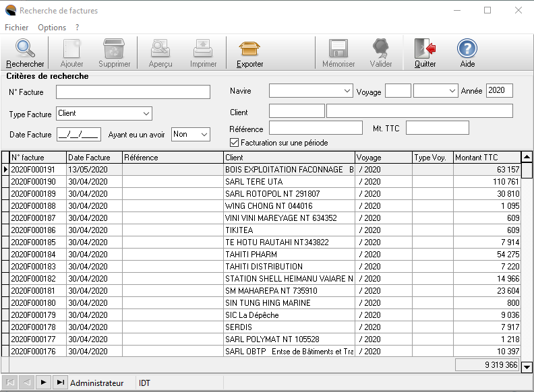Click the Imprimer printer icon
534x392 pixels.
tap(203, 49)
